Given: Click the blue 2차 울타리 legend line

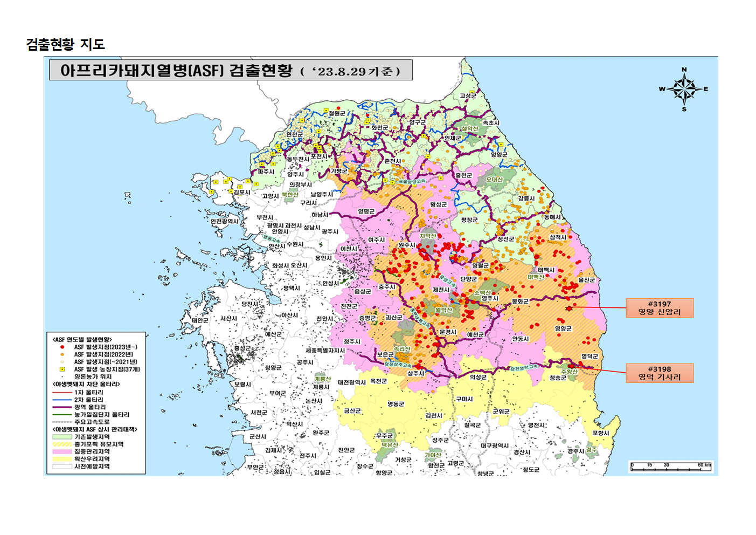Looking at the screenshot, I should [x=62, y=400].
